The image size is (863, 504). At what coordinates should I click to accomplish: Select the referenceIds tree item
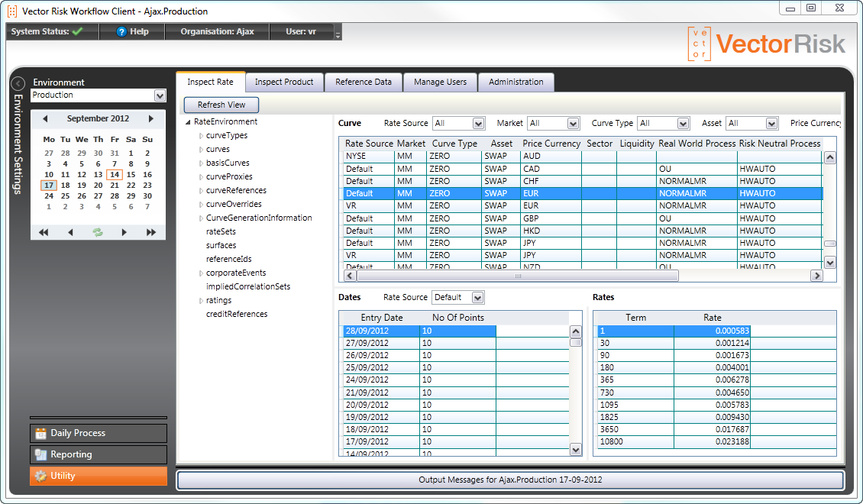pos(229,259)
